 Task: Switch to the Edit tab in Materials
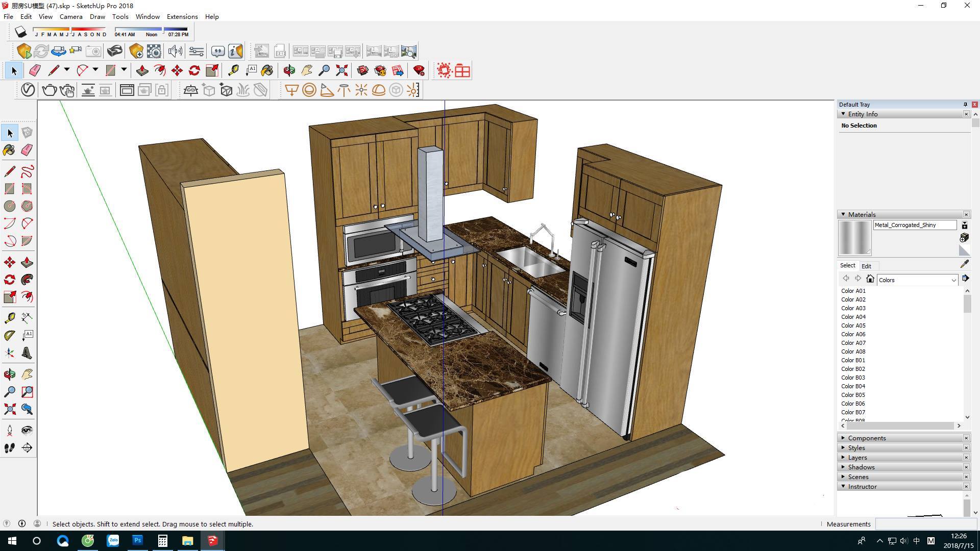point(866,266)
